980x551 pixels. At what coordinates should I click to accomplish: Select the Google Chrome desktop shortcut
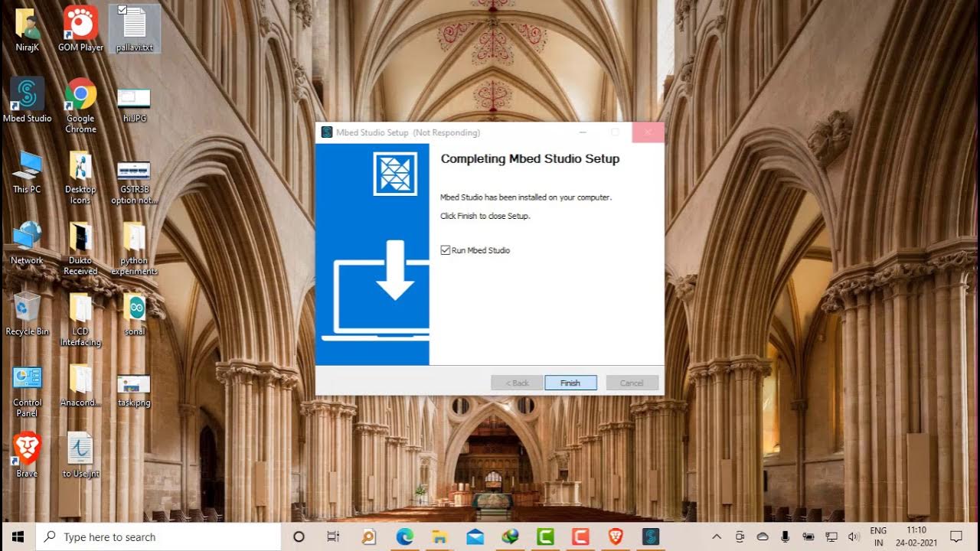point(80,106)
